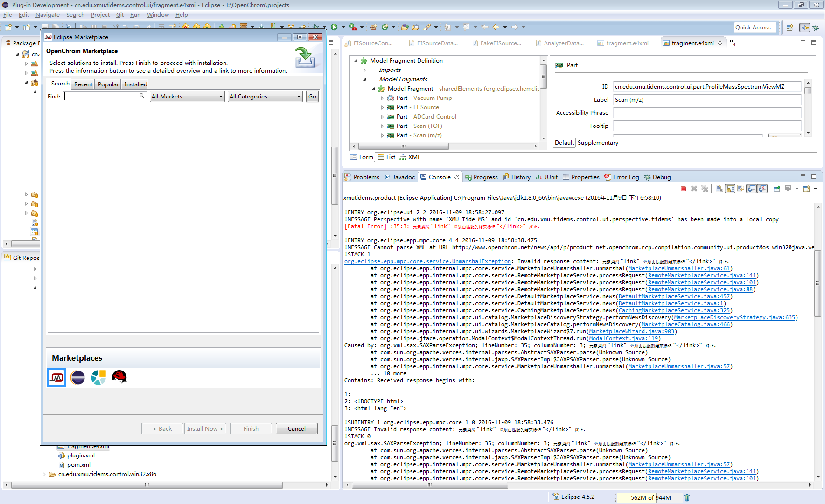The image size is (825, 504).
Task: Click the green Run button in toolbar
Action: 334,27
